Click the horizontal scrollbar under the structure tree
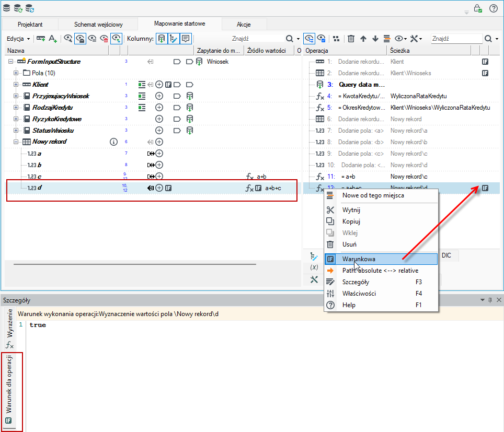 coord(135,264)
